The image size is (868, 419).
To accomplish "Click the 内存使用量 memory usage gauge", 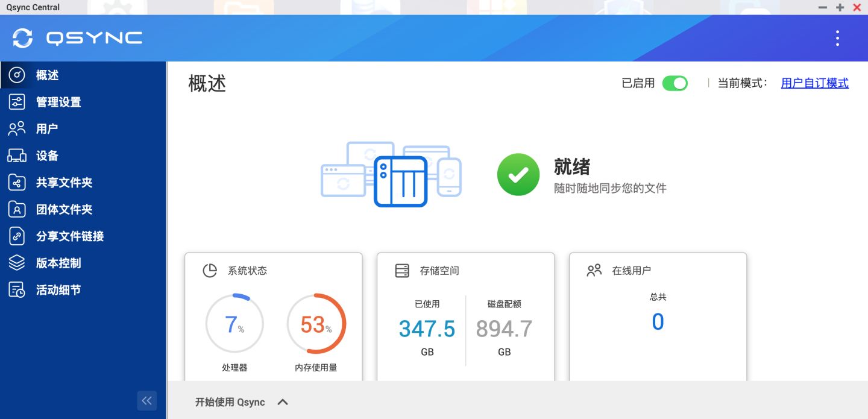I will click(316, 323).
